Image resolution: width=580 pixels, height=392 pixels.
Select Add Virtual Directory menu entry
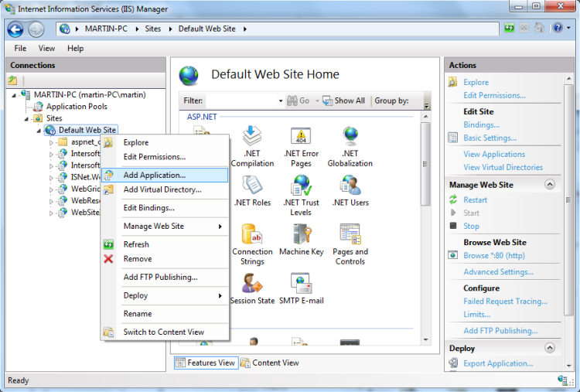162,189
